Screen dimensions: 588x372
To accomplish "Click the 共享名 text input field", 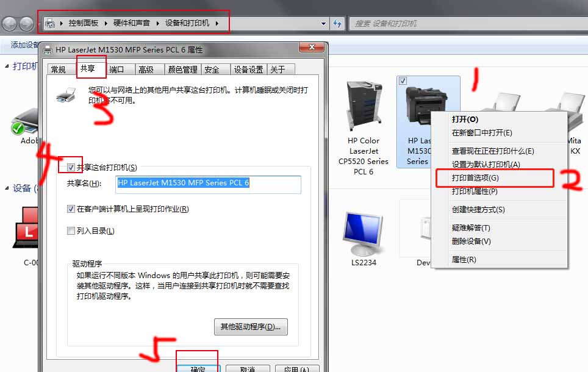I will (208, 183).
